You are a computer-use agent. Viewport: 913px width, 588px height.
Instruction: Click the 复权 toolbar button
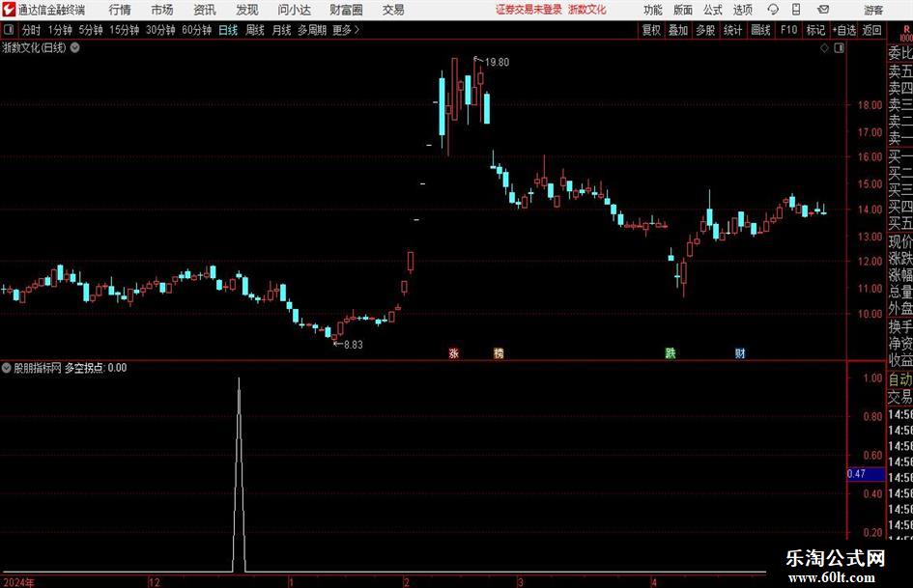coord(651,30)
